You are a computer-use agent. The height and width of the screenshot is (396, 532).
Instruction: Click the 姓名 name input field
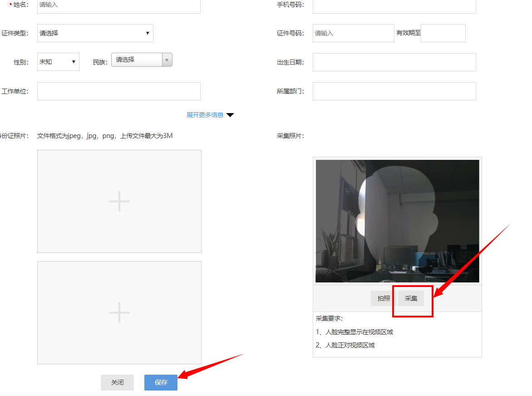[119, 5]
